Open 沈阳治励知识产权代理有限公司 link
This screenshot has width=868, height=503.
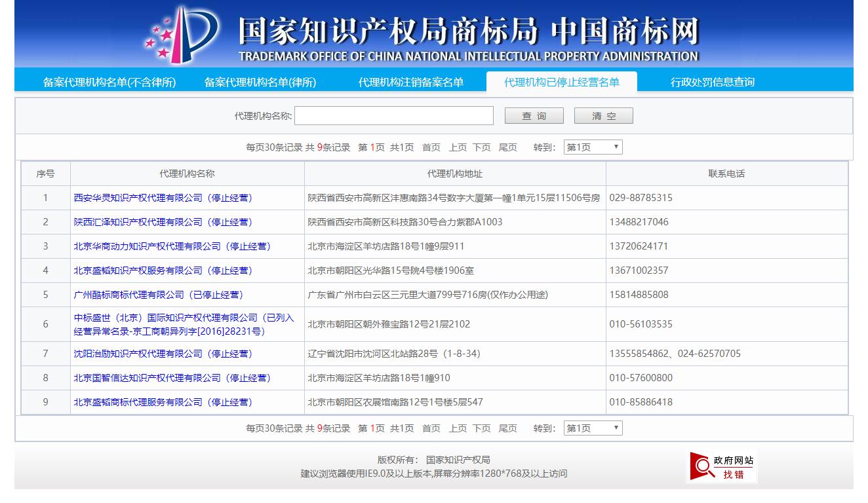click(163, 354)
